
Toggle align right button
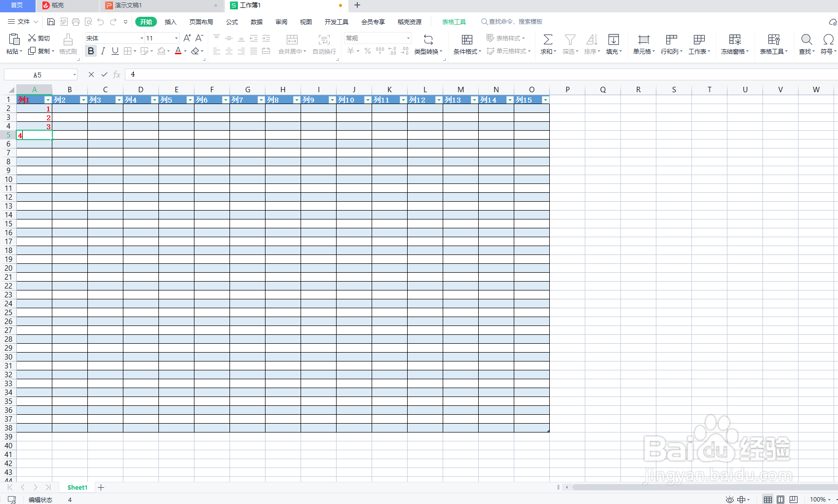click(241, 51)
